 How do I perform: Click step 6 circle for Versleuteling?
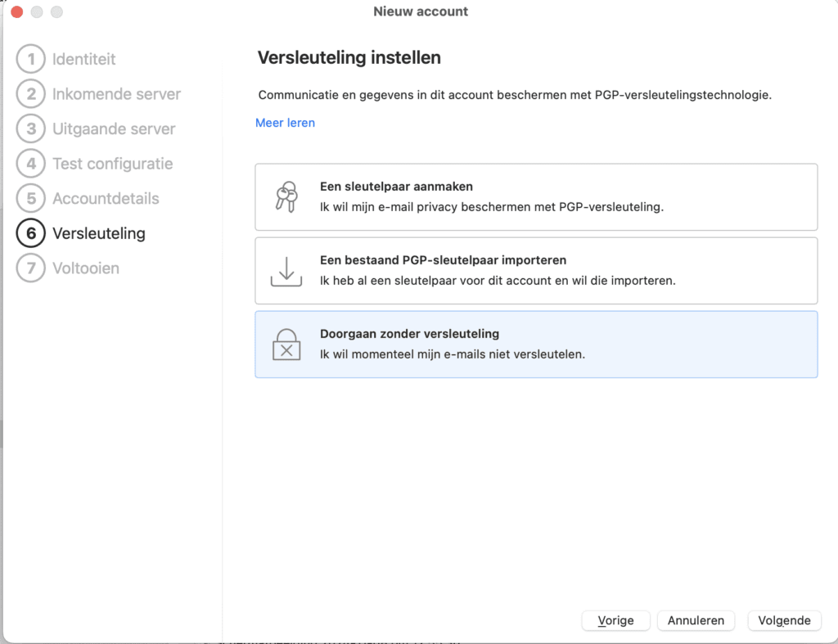point(30,233)
